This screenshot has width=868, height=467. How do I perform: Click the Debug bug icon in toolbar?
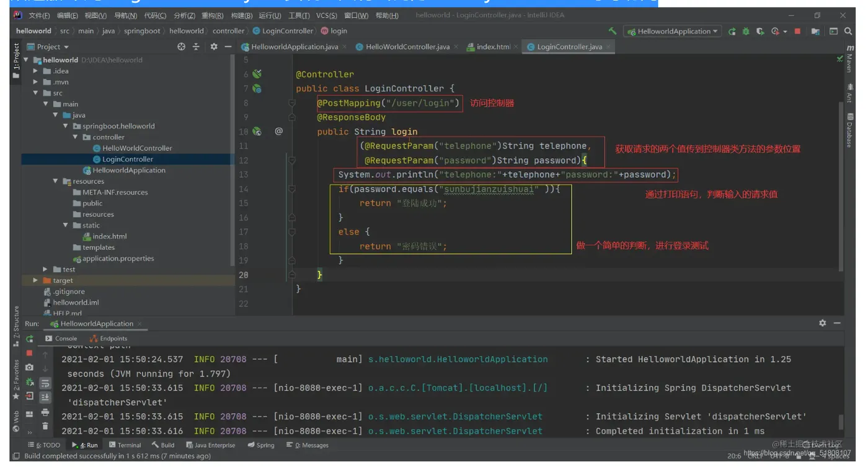click(746, 31)
